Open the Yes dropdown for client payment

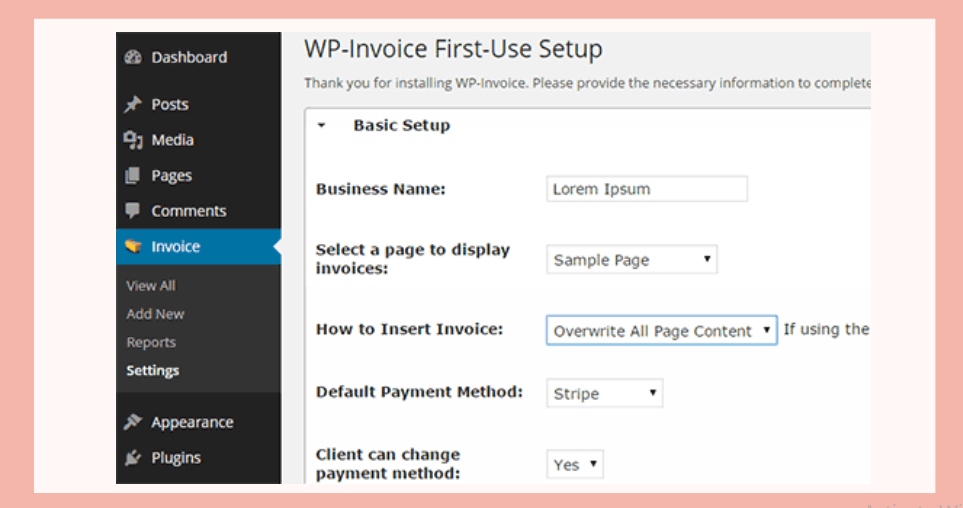(575, 465)
